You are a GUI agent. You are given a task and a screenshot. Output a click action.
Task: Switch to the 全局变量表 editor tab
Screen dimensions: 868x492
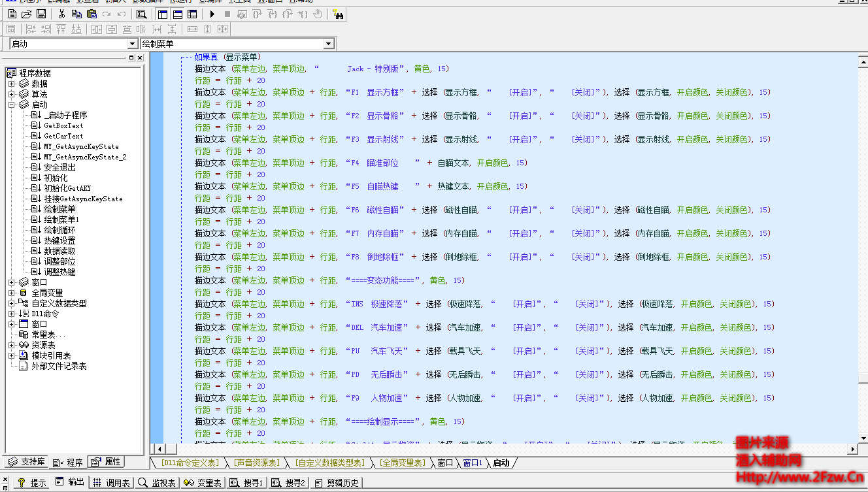tap(402, 463)
